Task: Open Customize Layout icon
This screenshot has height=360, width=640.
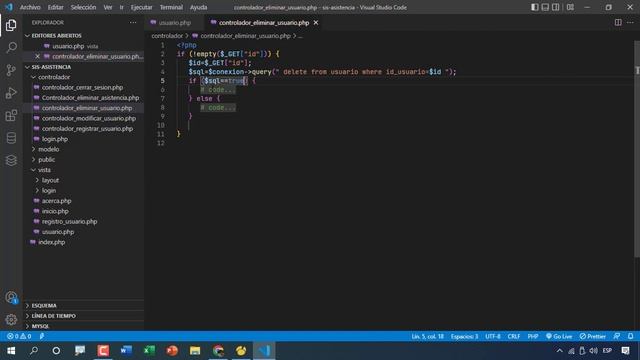Action: click(x=570, y=7)
